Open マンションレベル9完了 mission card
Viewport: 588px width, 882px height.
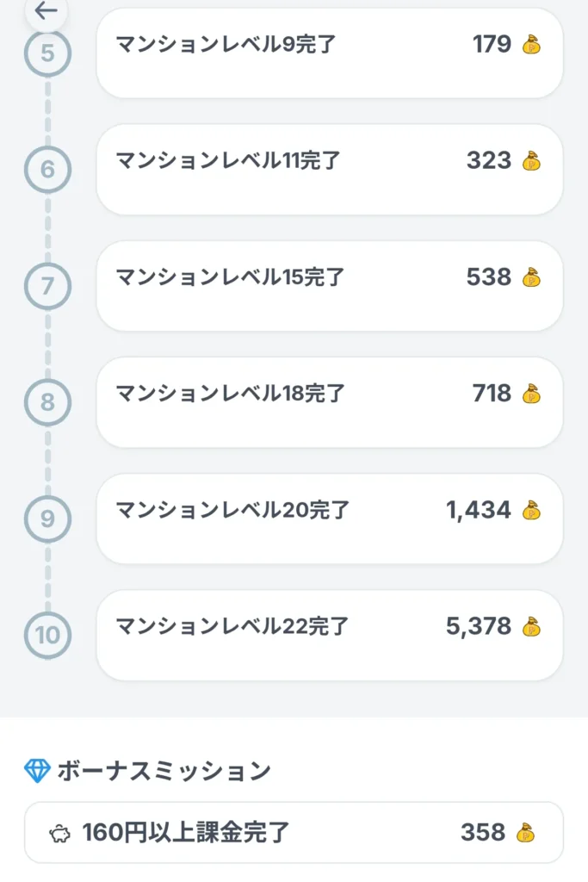(329, 53)
